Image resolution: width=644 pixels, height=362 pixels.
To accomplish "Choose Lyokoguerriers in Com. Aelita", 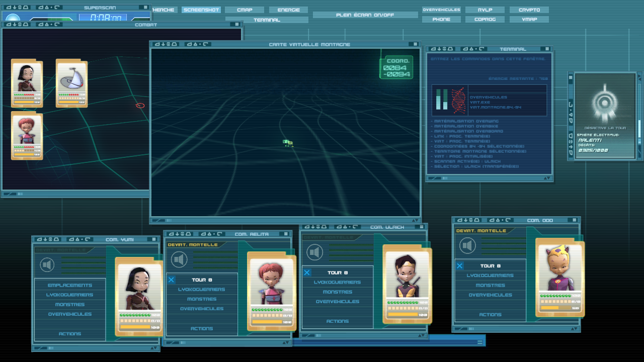I will coord(202,289).
